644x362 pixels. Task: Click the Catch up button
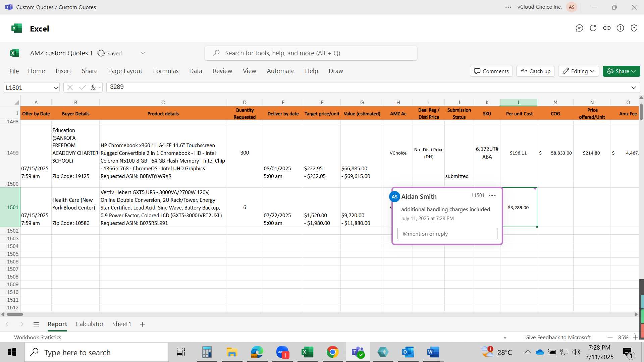coord(535,71)
